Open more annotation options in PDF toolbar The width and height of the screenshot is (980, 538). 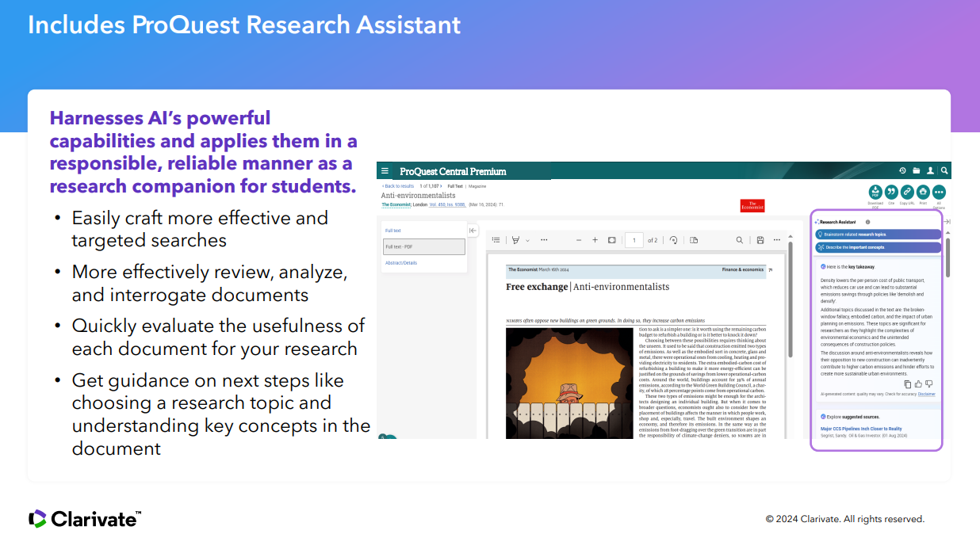click(x=544, y=240)
